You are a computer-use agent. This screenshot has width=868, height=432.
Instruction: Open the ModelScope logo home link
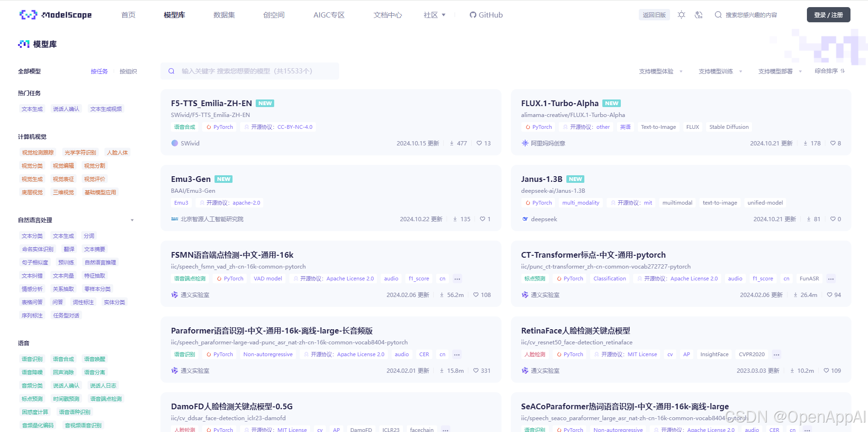(x=55, y=15)
